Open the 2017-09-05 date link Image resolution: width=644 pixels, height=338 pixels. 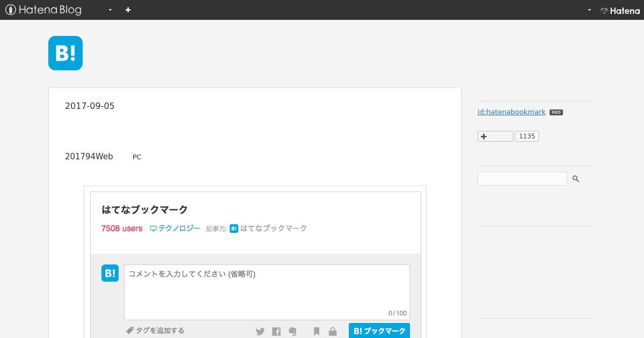90,106
